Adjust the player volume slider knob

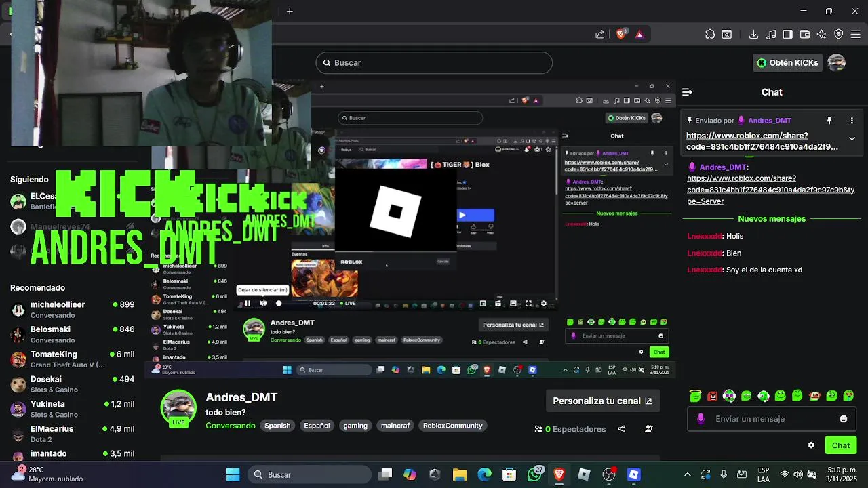pos(279,304)
